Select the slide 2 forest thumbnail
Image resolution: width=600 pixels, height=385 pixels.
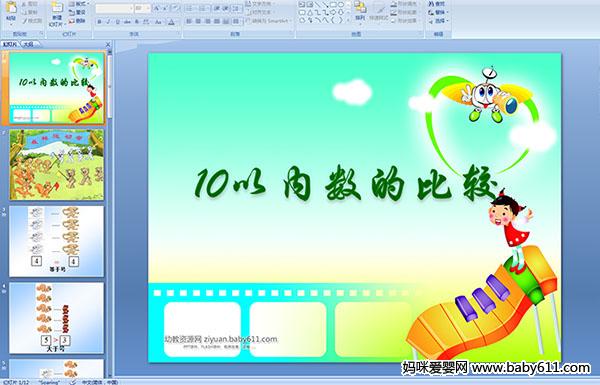click(x=57, y=165)
